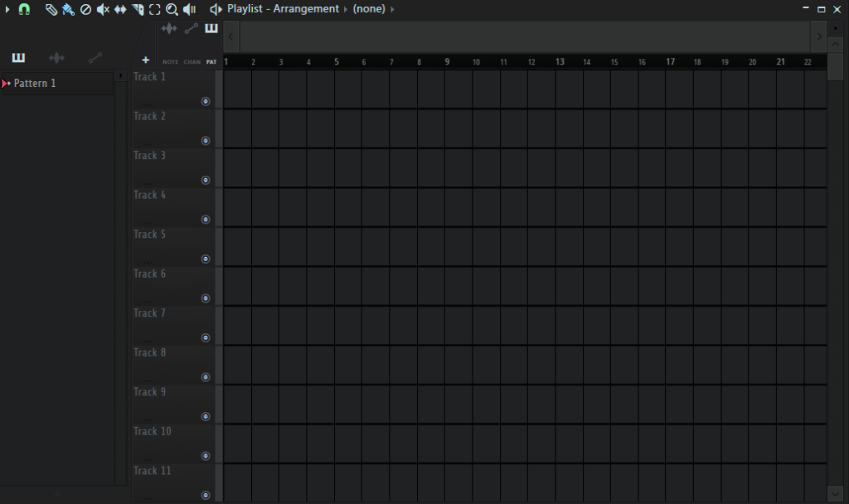Select the Paint brush tool
The width and height of the screenshot is (849, 504).
(x=68, y=9)
